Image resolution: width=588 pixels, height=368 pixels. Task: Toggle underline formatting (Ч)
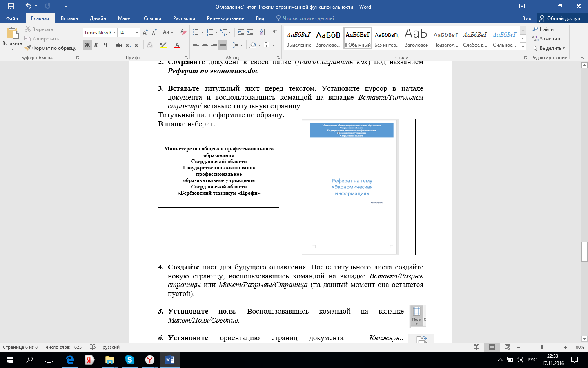point(105,45)
